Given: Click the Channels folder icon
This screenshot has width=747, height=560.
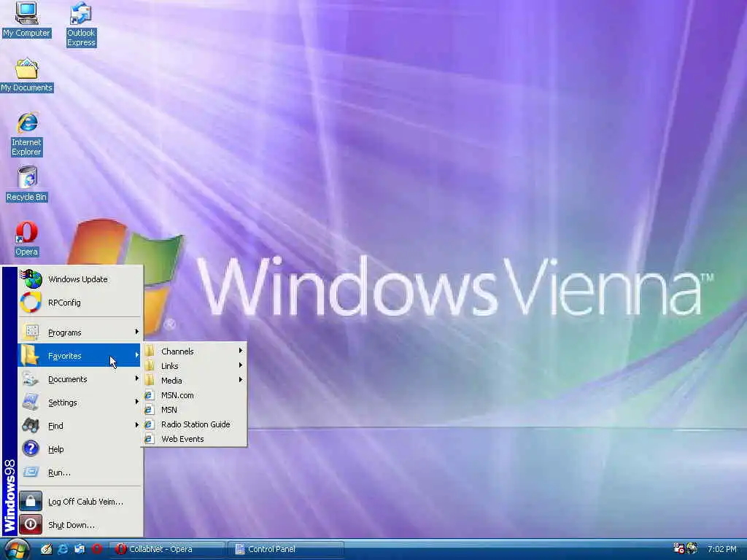Looking at the screenshot, I should tap(149, 351).
